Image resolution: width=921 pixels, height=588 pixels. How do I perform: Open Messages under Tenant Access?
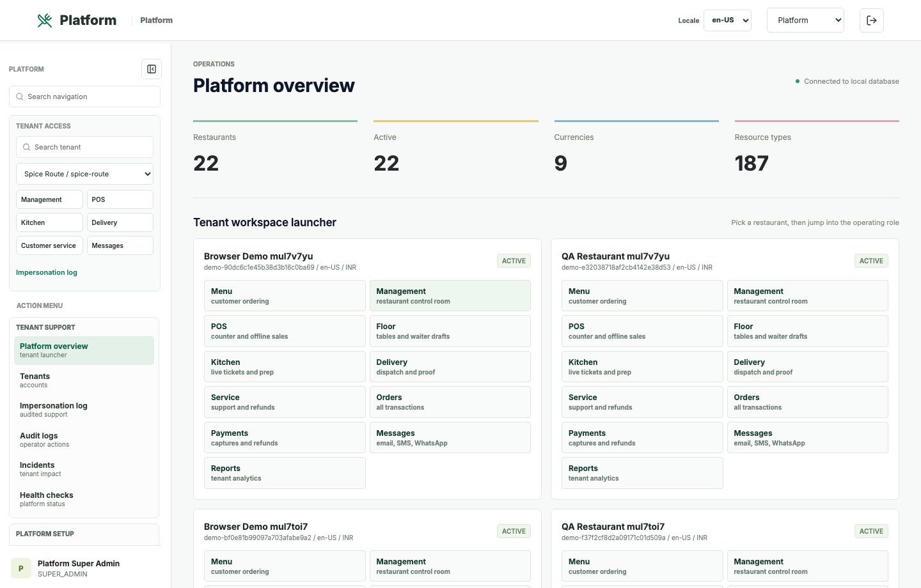click(x=120, y=245)
